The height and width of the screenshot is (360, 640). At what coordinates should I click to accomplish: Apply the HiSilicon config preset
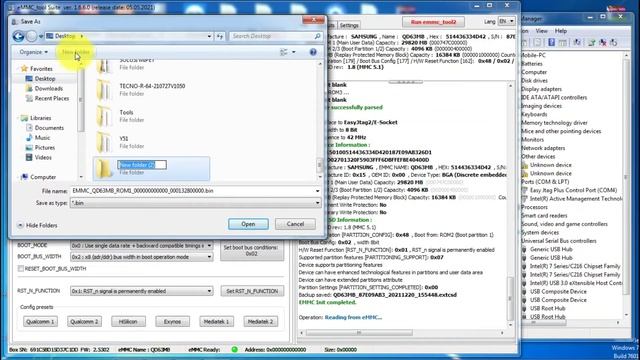128,322
